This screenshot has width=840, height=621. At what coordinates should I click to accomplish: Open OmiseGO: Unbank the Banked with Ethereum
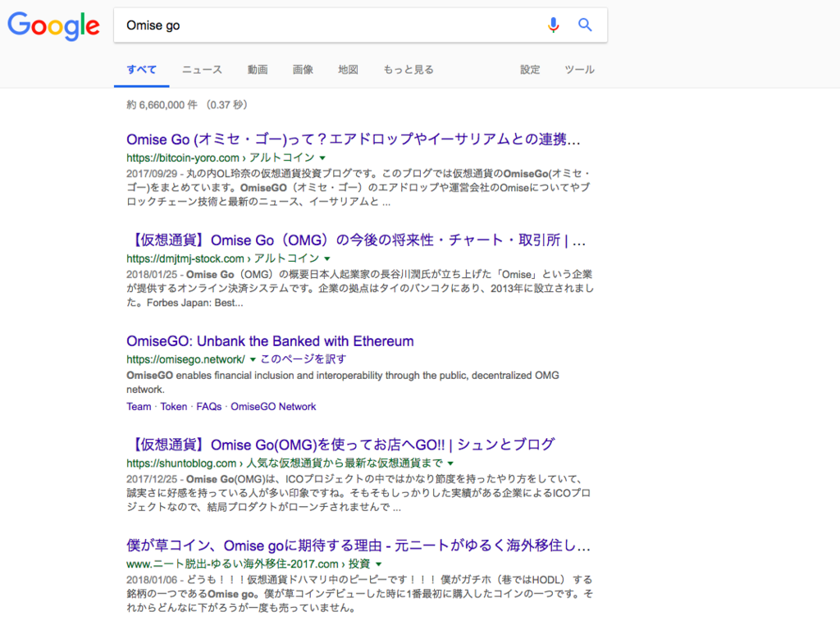click(x=270, y=341)
